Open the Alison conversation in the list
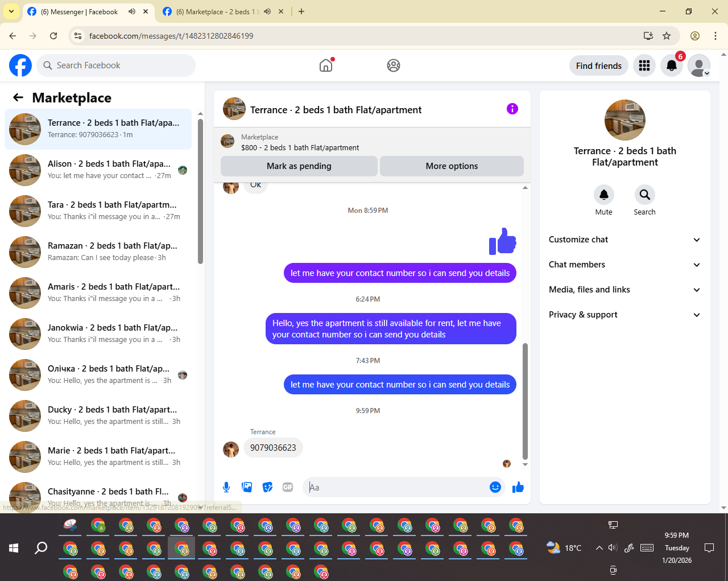728x581 pixels. (x=98, y=170)
